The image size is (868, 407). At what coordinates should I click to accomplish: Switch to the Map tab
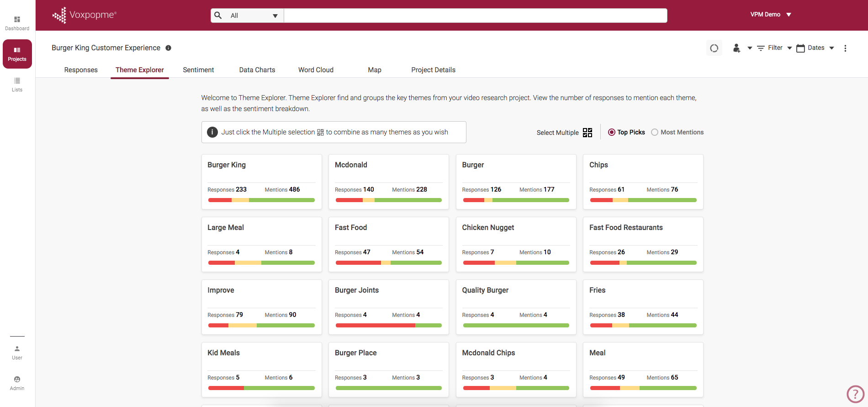click(x=375, y=70)
